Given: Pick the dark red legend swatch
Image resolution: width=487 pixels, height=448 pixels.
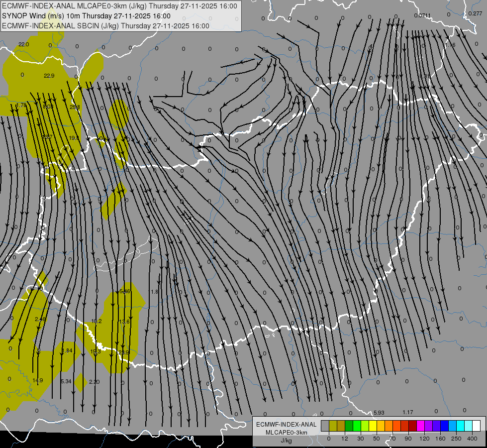Looking at the screenshot, I should [x=412, y=426].
